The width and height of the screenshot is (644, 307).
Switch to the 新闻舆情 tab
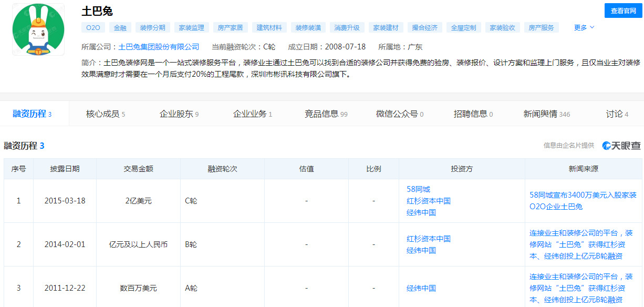click(547, 114)
